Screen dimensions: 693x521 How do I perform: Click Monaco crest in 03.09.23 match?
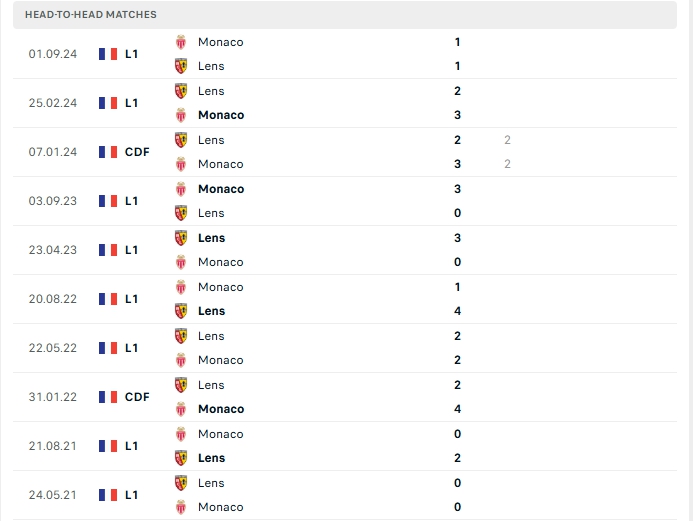[x=181, y=189]
